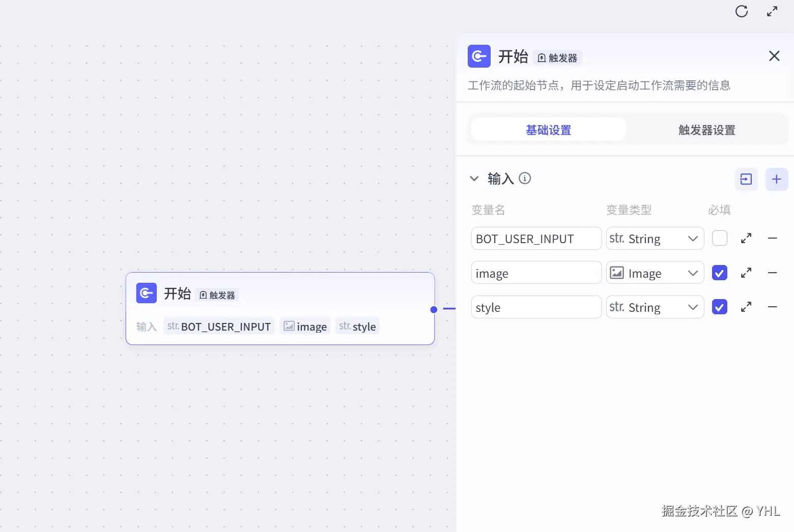The height and width of the screenshot is (532, 794).
Task: Remove the style variable row
Action: [772, 307]
